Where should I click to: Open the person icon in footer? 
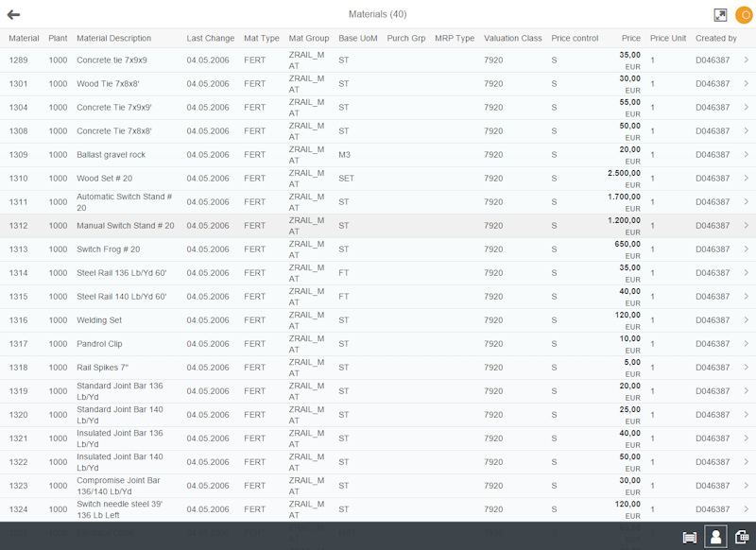(716, 537)
